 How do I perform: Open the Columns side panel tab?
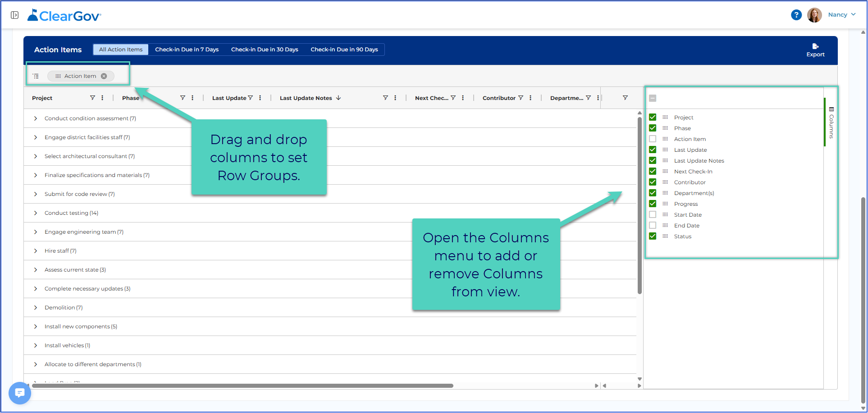coord(831,123)
